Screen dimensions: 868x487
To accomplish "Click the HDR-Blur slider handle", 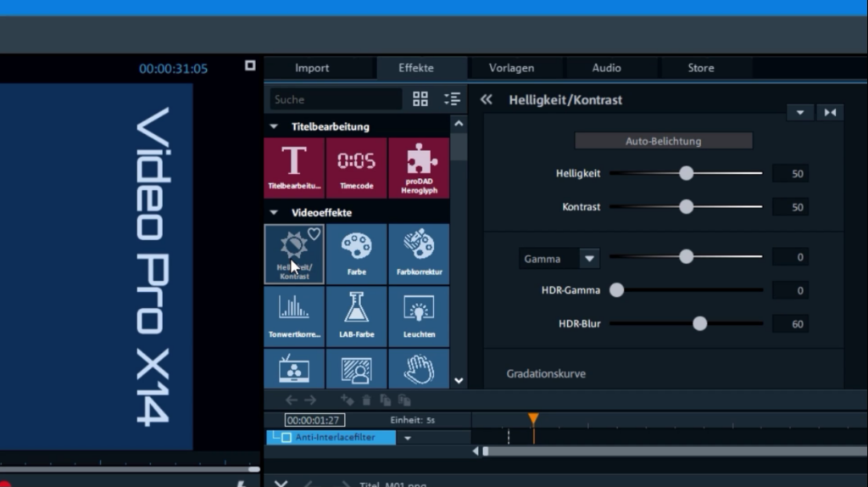I will click(x=700, y=323).
